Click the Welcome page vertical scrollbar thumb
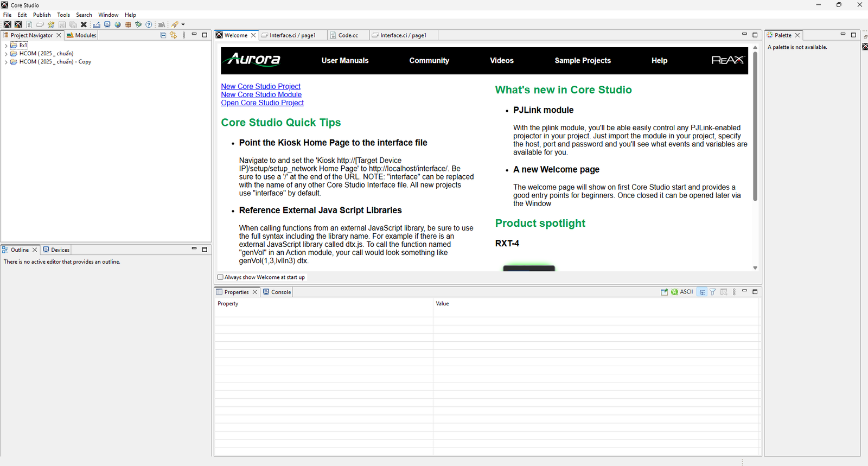Image resolution: width=868 pixels, height=466 pixels. 755,126
